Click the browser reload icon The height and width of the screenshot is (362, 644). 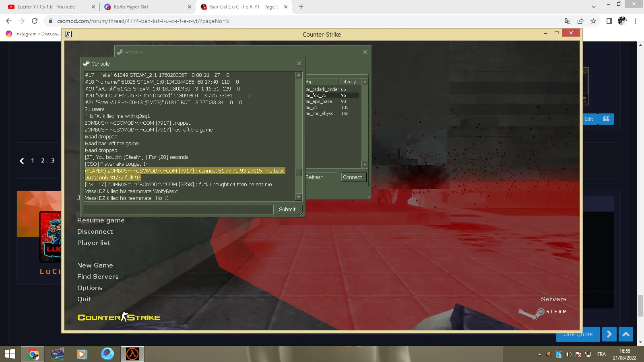point(35,21)
